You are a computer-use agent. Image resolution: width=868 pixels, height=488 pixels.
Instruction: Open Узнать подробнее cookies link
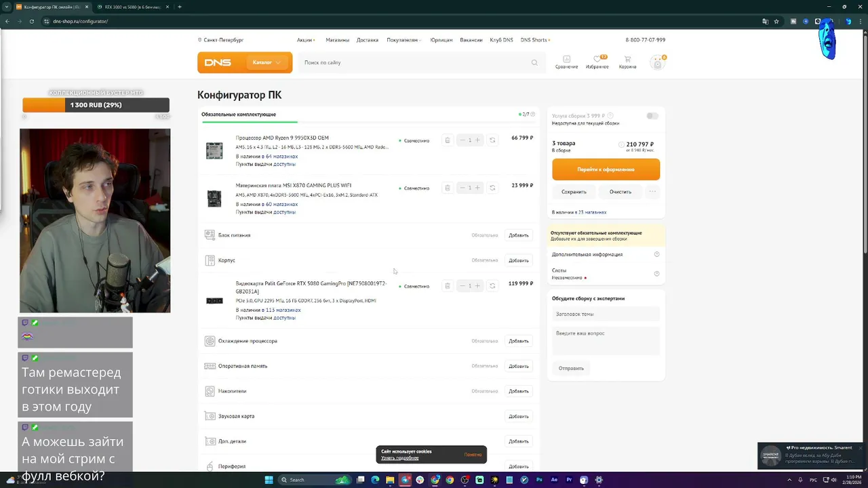coord(399,458)
